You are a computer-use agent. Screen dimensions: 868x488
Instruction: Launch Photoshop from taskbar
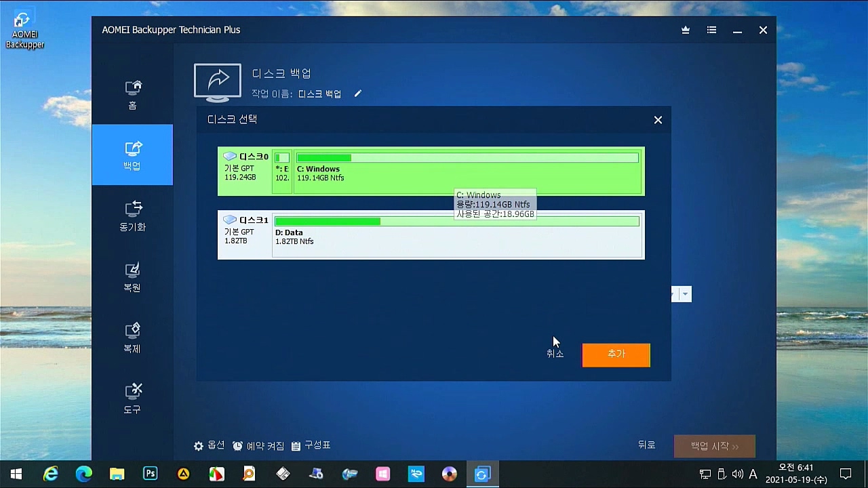tap(150, 474)
